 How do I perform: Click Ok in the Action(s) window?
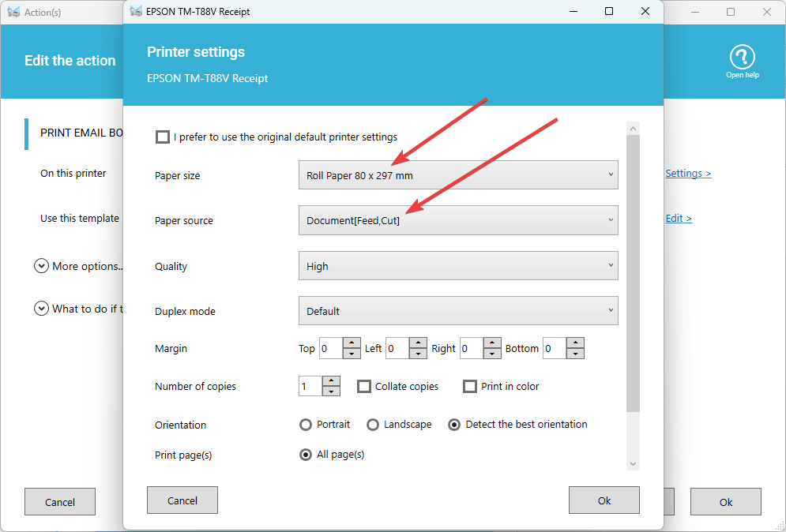click(726, 501)
